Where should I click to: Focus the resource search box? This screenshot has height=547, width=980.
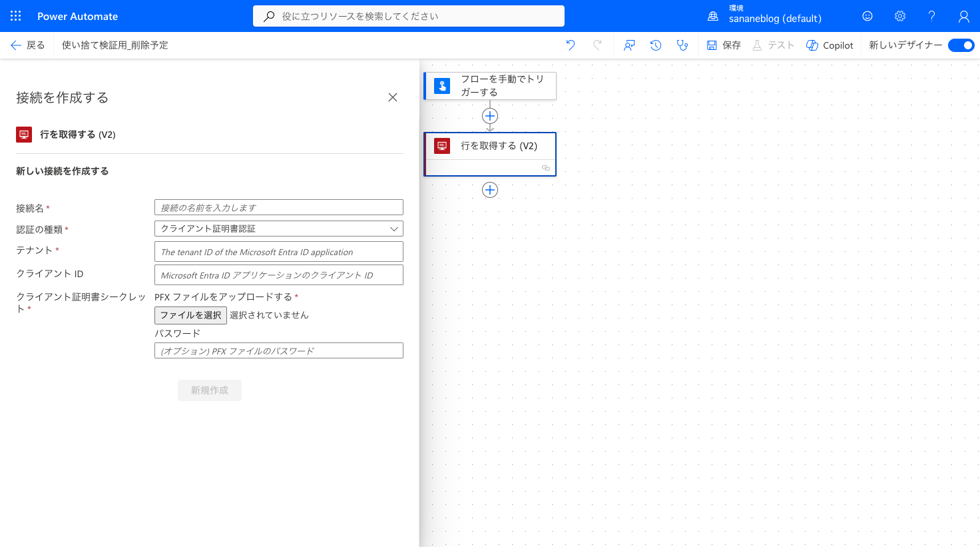(409, 16)
